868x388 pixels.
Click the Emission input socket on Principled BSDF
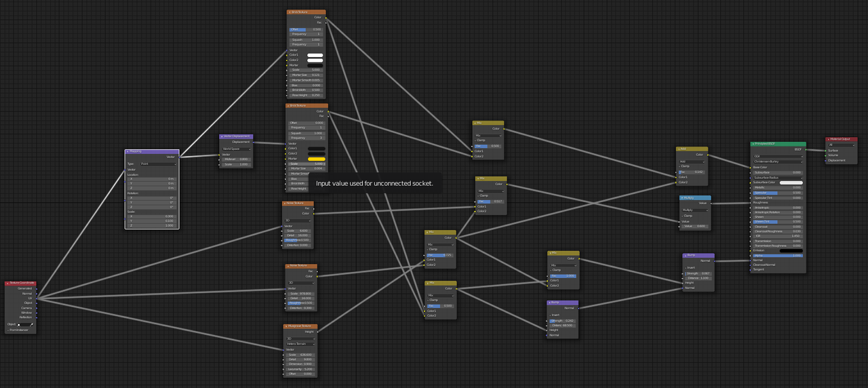pyautogui.click(x=750, y=250)
